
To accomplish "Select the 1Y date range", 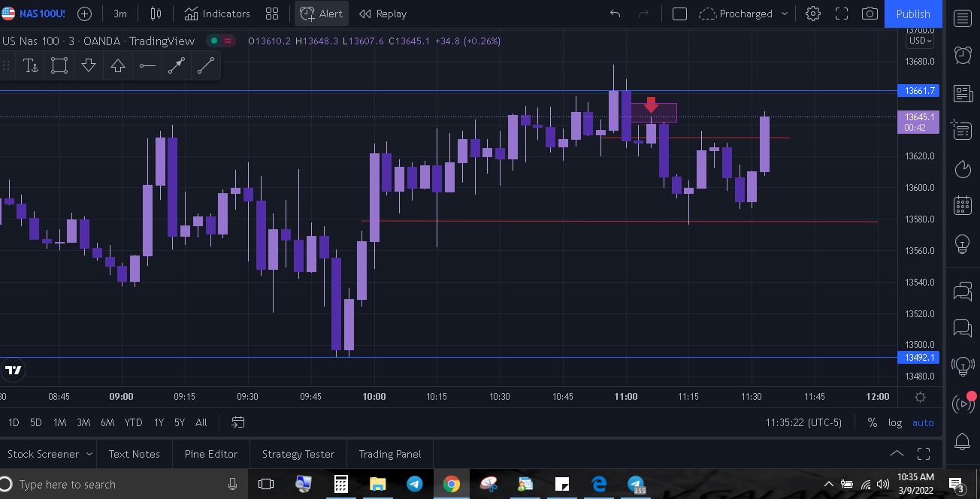I will 159,422.
